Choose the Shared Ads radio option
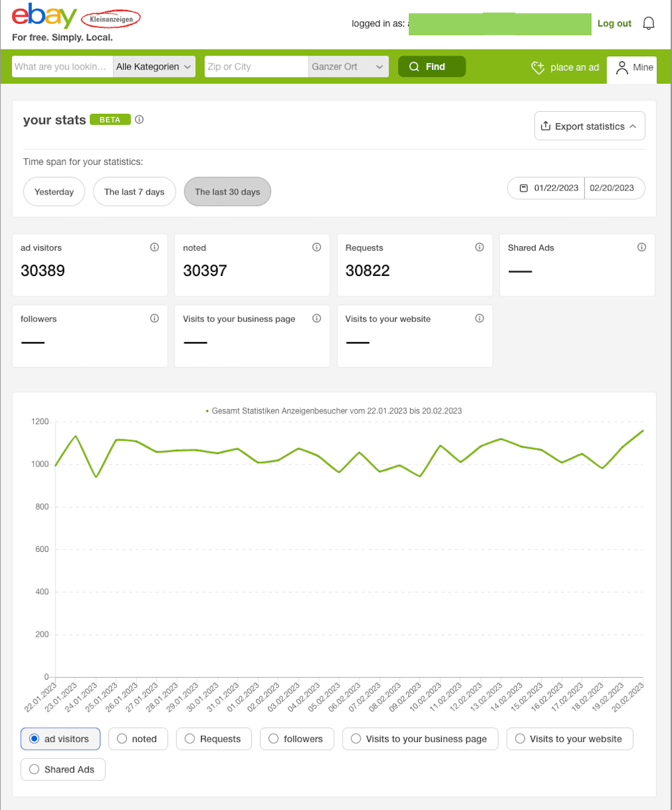Image resolution: width=672 pixels, height=810 pixels. click(x=63, y=770)
